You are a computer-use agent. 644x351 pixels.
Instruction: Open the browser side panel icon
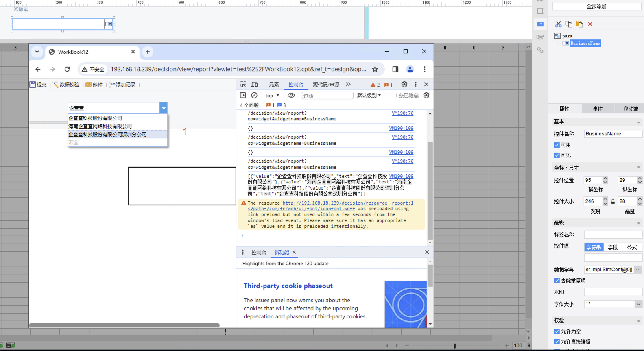[x=395, y=69]
